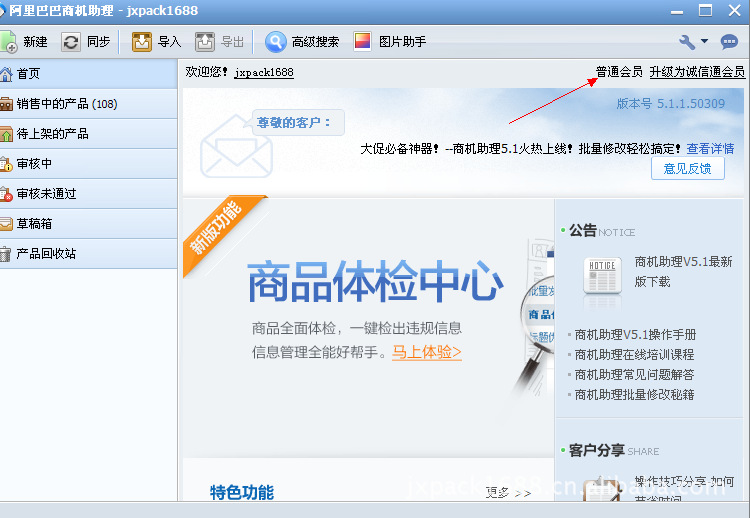The height and width of the screenshot is (518, 750).
Task: Open 待上架的产品 list
Action: [x=88, y=134]
